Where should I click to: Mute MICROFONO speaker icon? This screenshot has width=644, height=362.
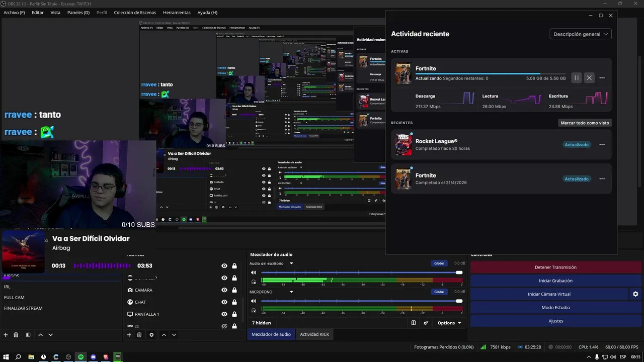coord(254,301)
